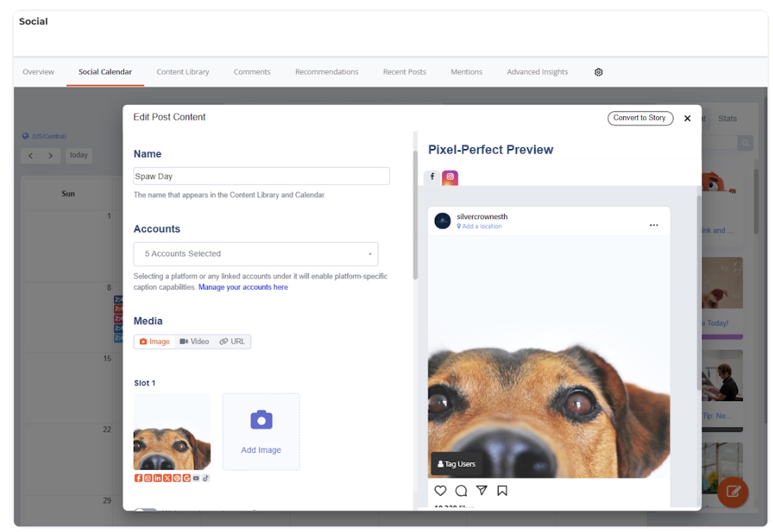Close the Edit Post Content dialog
This screenshot has height=532, width=773.
[687, 118]
